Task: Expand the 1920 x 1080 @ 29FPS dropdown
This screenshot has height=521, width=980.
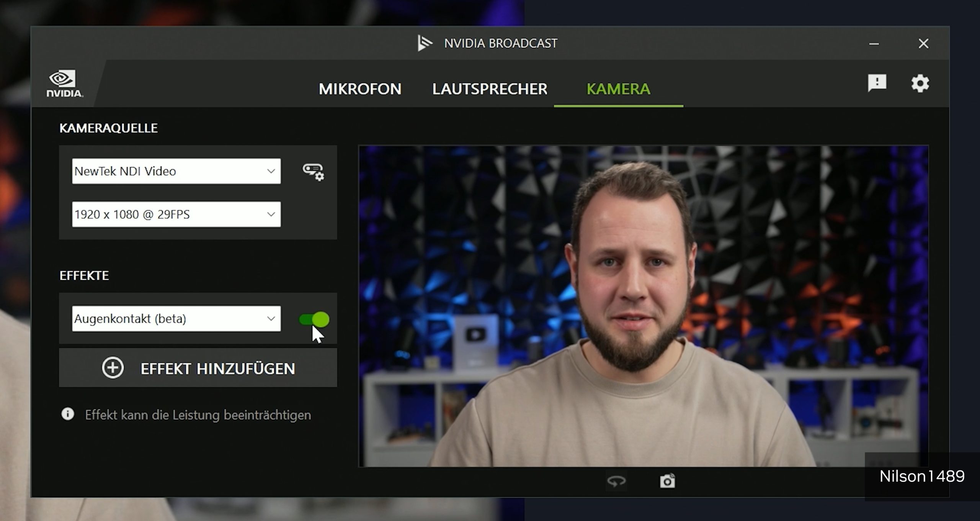Action: 176,215
